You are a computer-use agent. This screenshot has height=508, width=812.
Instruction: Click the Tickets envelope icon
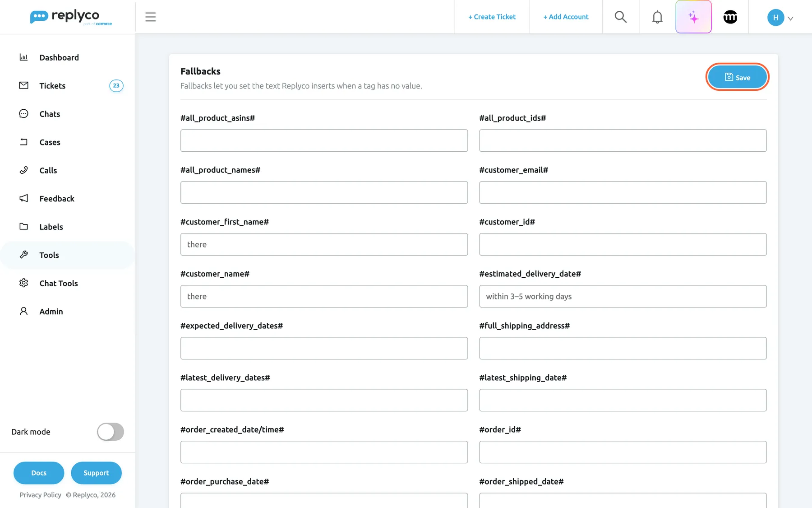23,85
